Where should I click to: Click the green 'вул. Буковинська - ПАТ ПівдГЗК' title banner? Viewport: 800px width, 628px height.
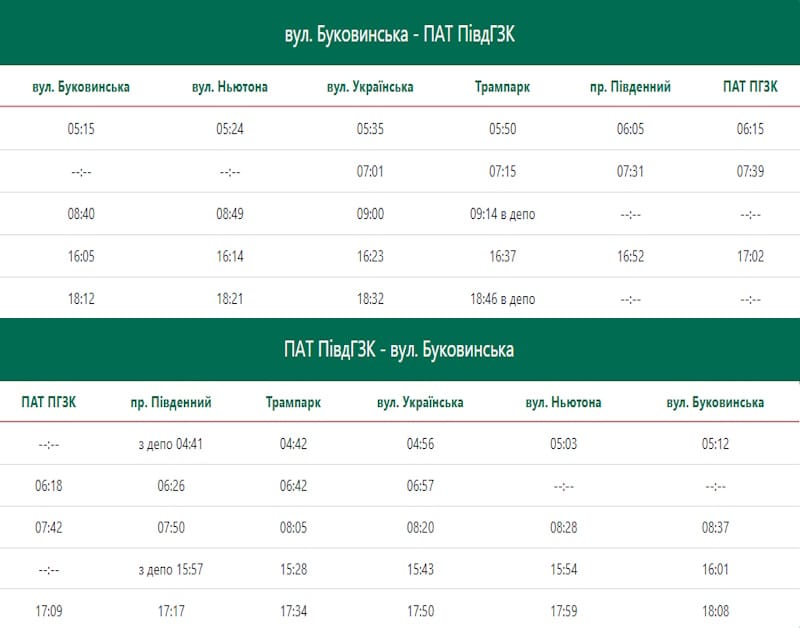coord(399,34)
